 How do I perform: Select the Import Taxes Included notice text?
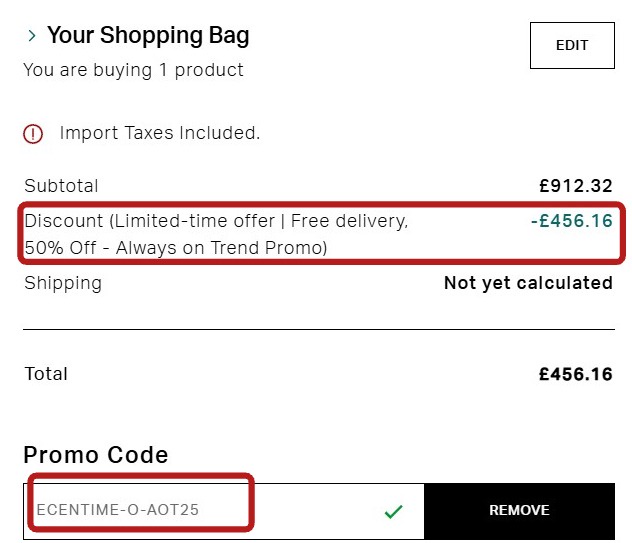[x=160, y=133]
